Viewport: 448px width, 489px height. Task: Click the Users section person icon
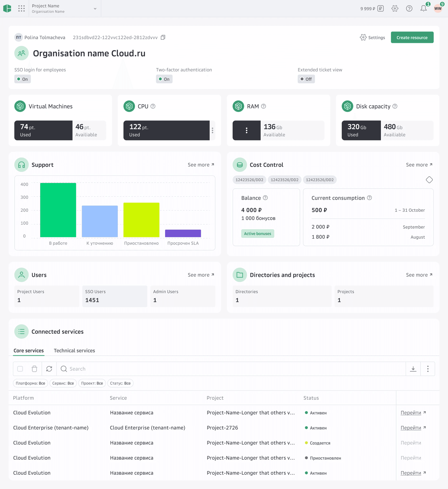pos(22,275)
